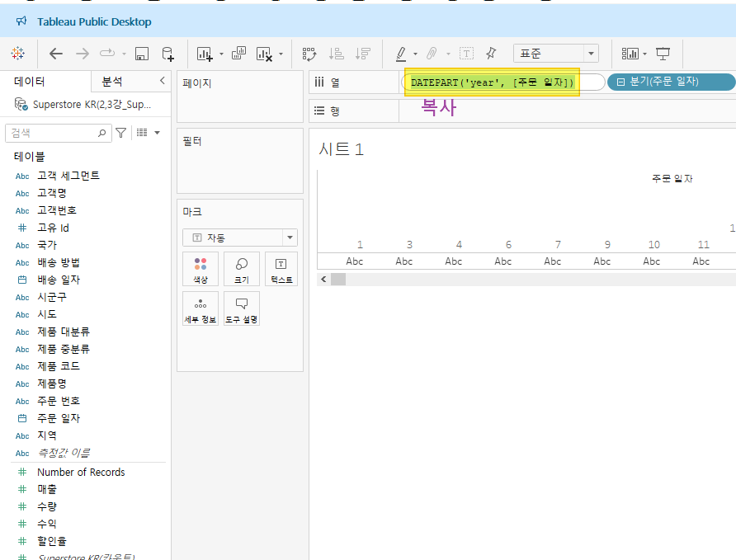Select the 할인율 measure
The image size is (736, 560).
point(52,541)
